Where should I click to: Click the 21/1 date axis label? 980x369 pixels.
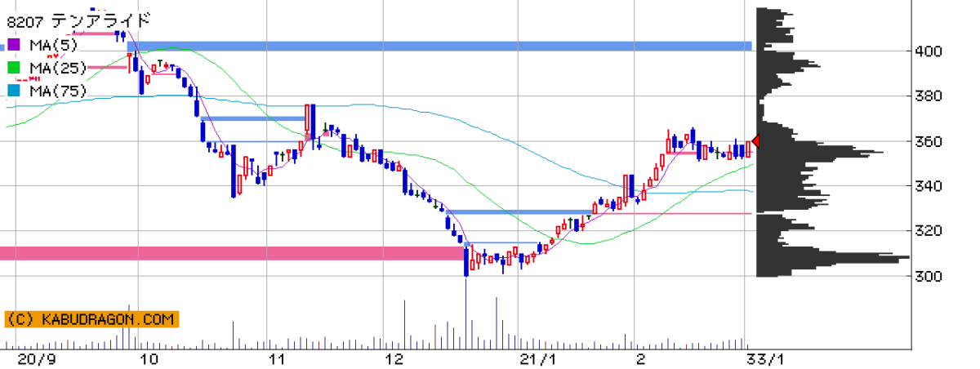tap(537, 358)
